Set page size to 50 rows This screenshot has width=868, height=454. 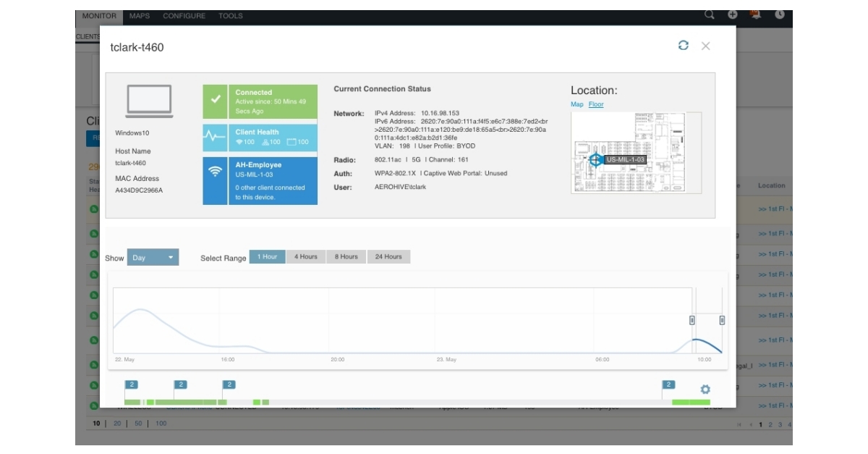137,424
